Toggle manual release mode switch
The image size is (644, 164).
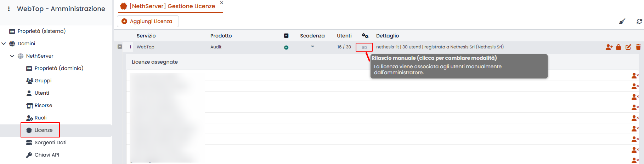pos(364,47)
